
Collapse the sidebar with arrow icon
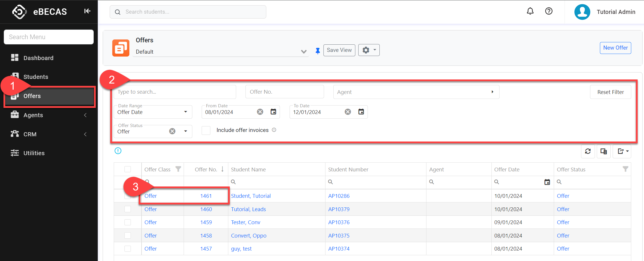pyautogui.click(x=87, y=11)
